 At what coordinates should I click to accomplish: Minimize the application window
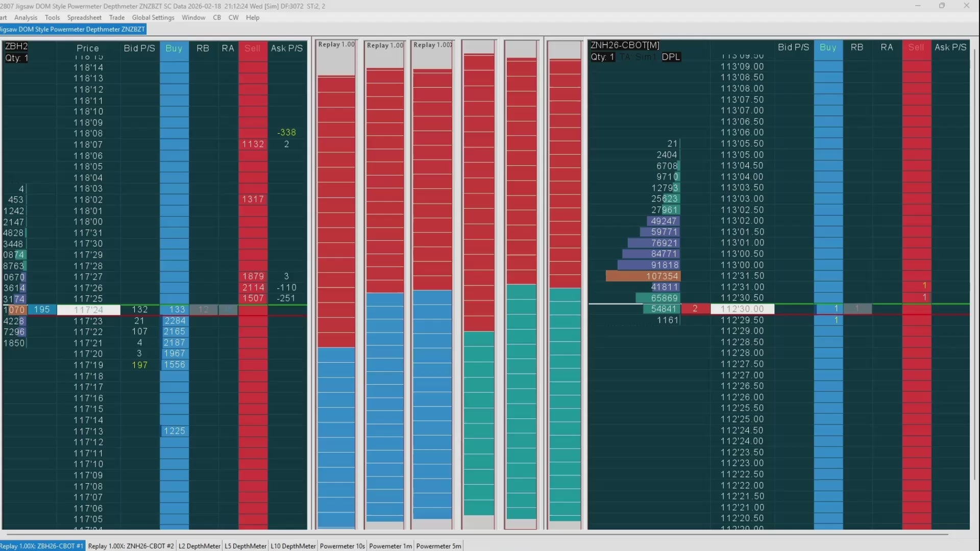[918, 6]
